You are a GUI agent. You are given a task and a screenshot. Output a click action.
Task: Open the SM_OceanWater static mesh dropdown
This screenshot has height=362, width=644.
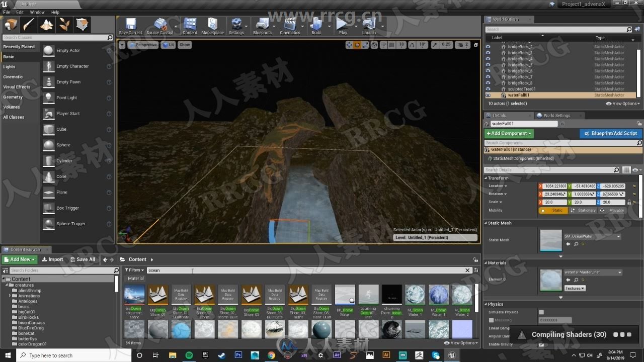pos(592,236)
